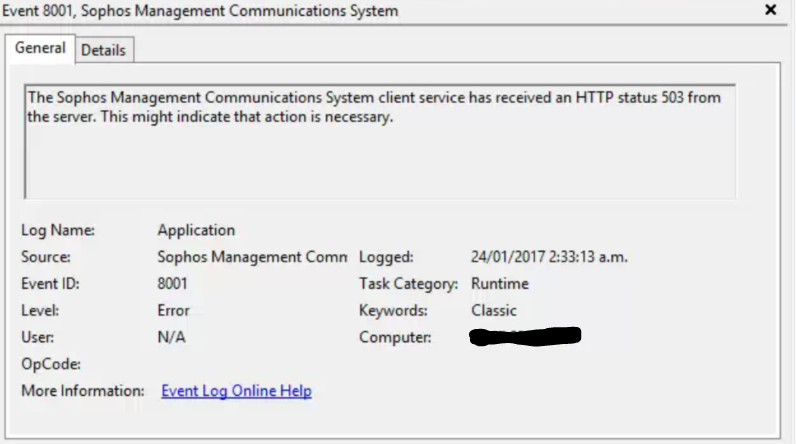
Task: Click the Source value 'Sophos Management Comn'
Action: pos(252,257)
